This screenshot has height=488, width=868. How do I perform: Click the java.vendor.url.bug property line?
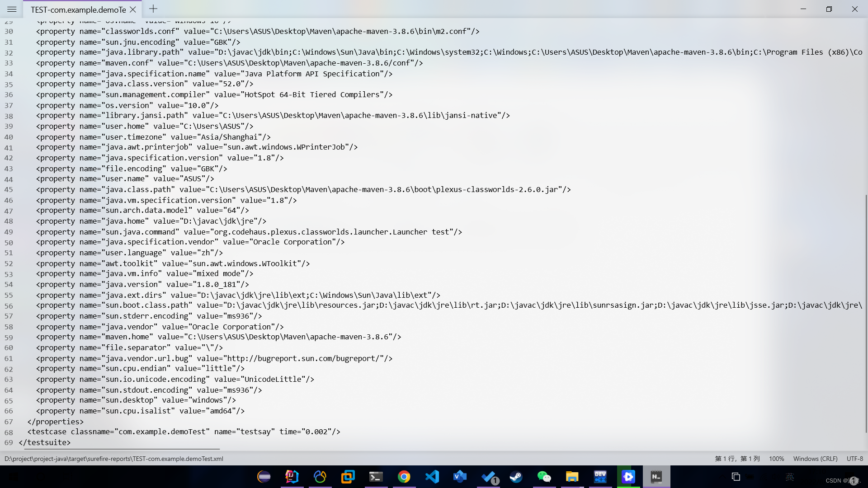214,359
